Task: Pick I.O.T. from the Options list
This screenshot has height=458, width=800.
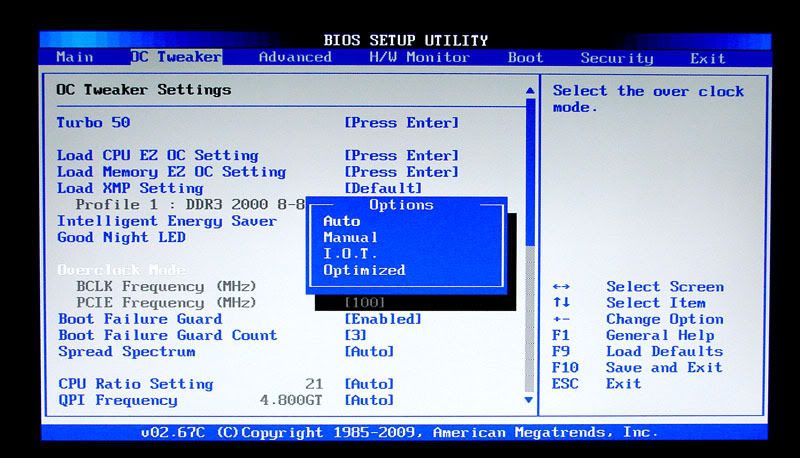Action: pyautogui.click(x=351, y=254)
